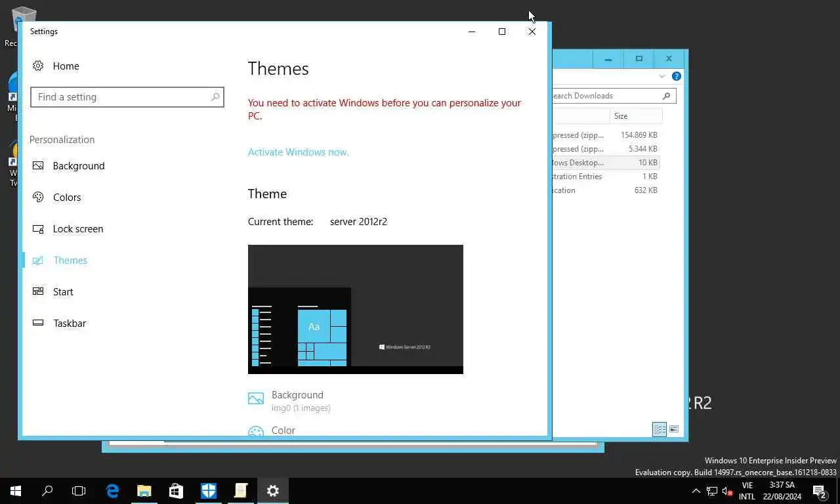Image resolution: width=840 pixels, height=504 pixels.
Task: Click the search icon in Explorer Downloads search
Action: pos(666,96)
